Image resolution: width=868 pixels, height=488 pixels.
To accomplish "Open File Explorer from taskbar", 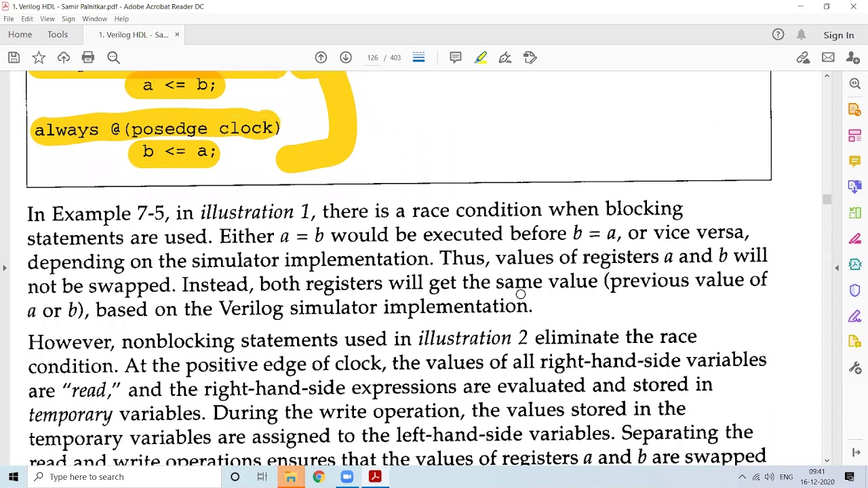I will pos(290,476).
